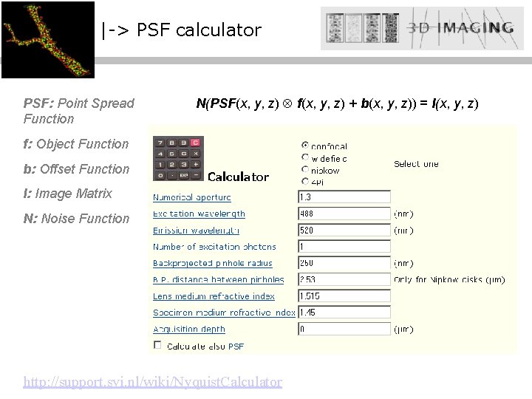This screenshot has width=532, height=399.
Task: Follow the support.svi.nl NyquistCalculator URL
Action: coord(153,383)
